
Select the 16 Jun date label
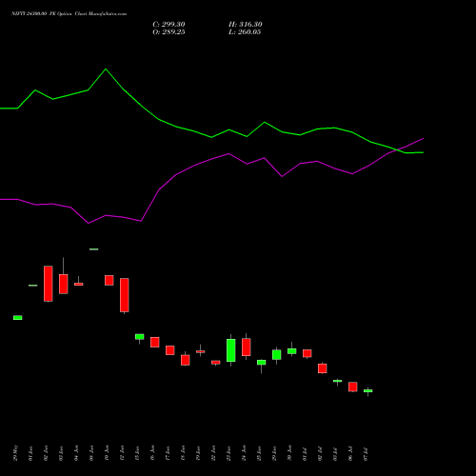click(153, 453)
